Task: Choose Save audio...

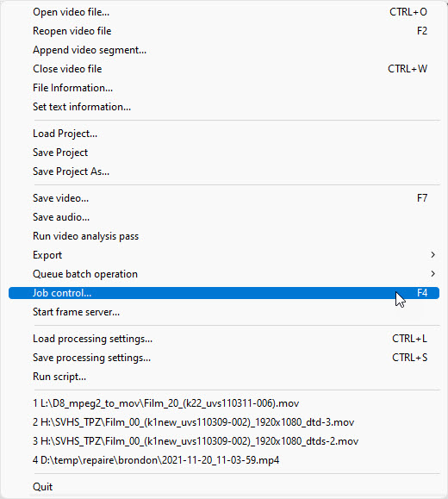Action: [x=224, y=217]
